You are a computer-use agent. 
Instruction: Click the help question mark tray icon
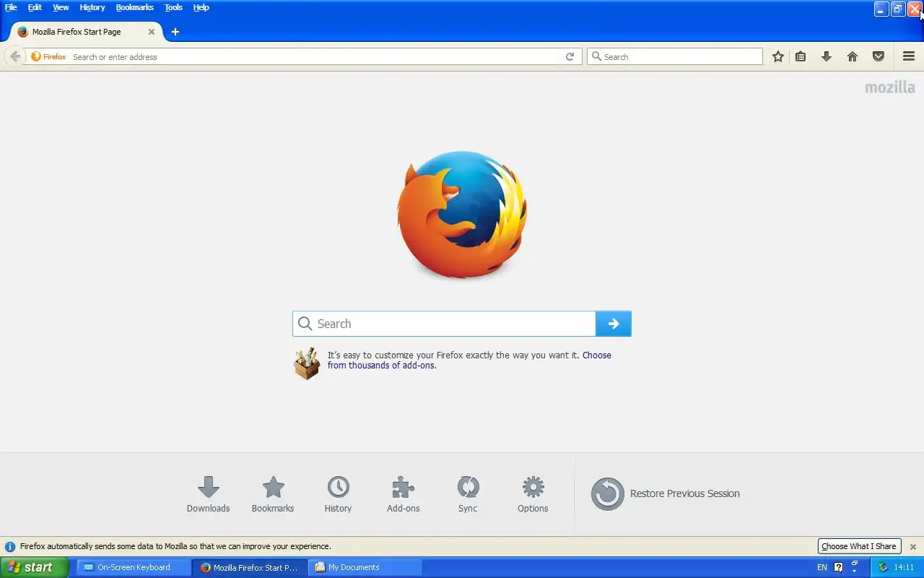(x=838, y=567)
